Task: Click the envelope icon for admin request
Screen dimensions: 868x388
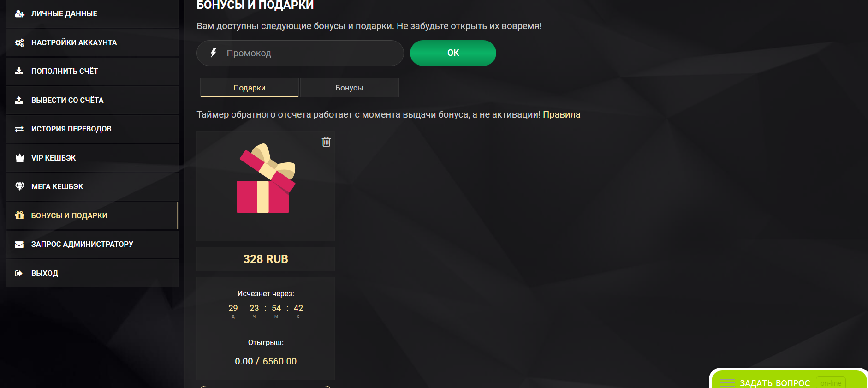Action: [19, 245]
